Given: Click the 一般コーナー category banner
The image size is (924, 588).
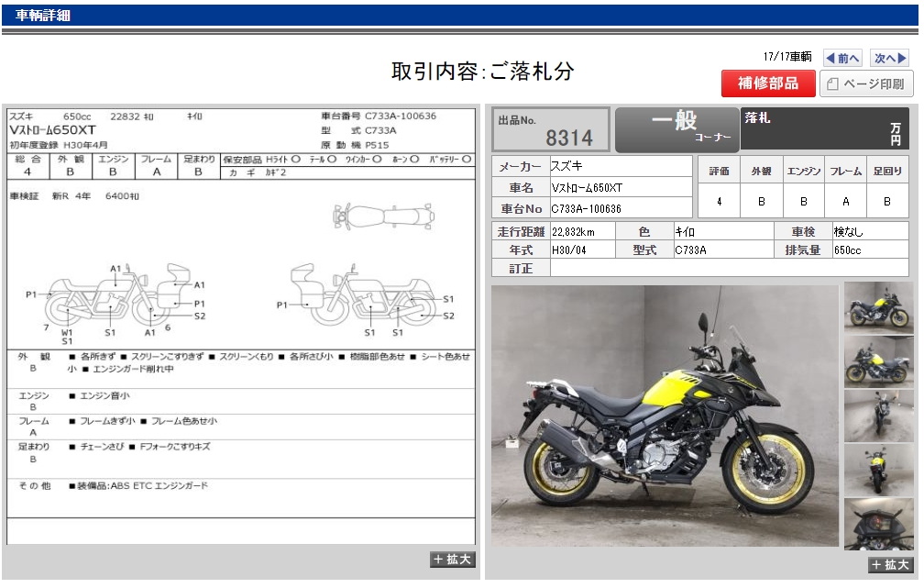Looking at the screenshot, I should pos(676,129).
